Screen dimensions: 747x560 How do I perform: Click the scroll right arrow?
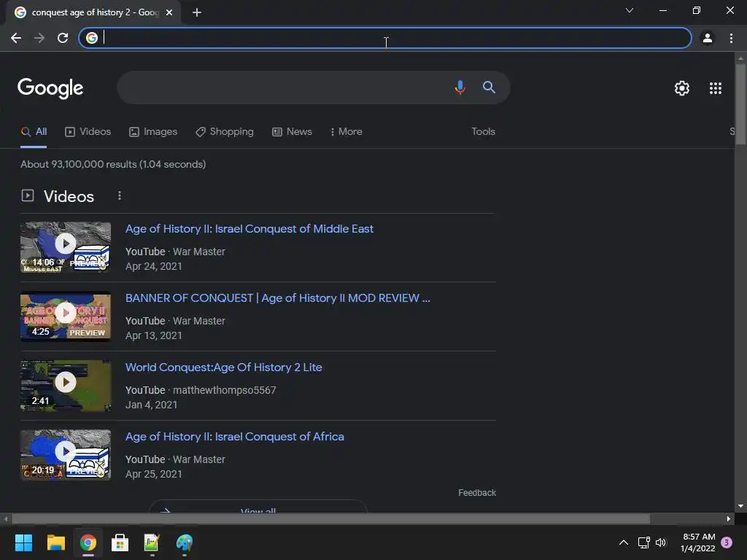click(729, 519)
